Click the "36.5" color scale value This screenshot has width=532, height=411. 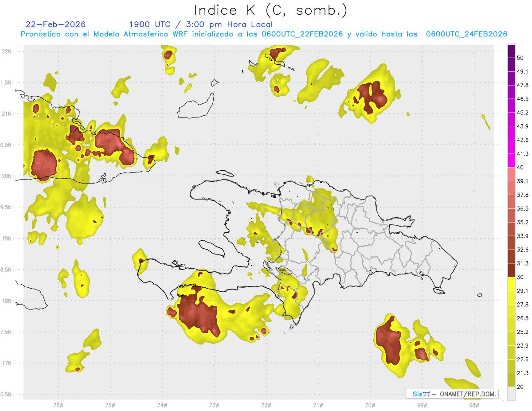click(523, 209)
